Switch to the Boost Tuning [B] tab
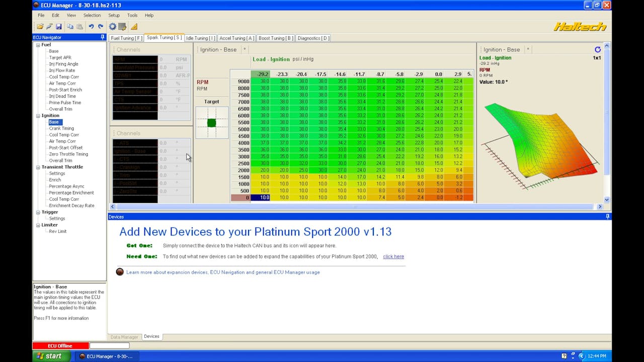 coord(275,38)
